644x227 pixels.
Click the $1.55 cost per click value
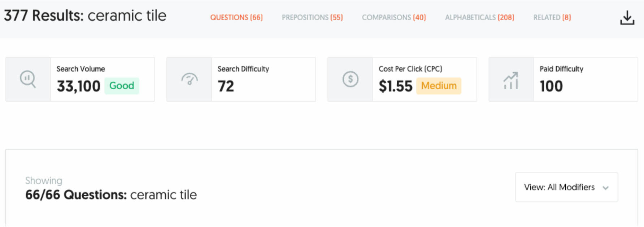pos(395,86)
